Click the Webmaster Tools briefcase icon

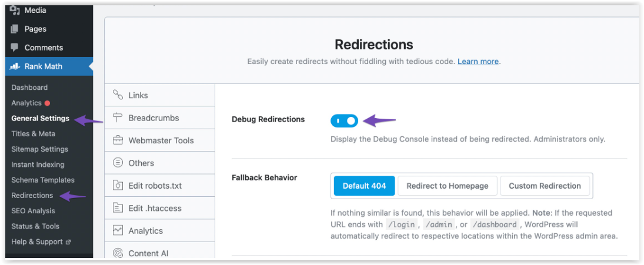pyautogui.click(x=118, y=140)
